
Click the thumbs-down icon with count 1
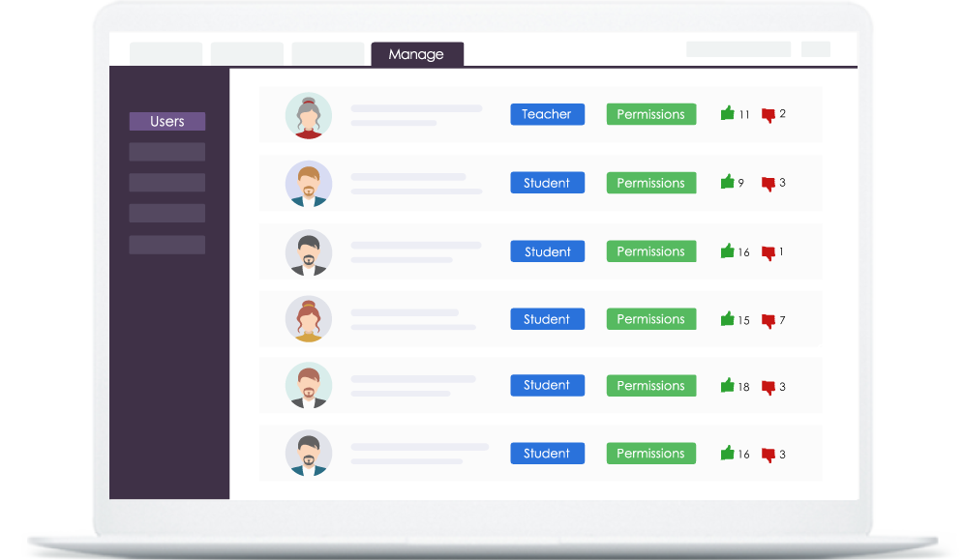point(769,253)
